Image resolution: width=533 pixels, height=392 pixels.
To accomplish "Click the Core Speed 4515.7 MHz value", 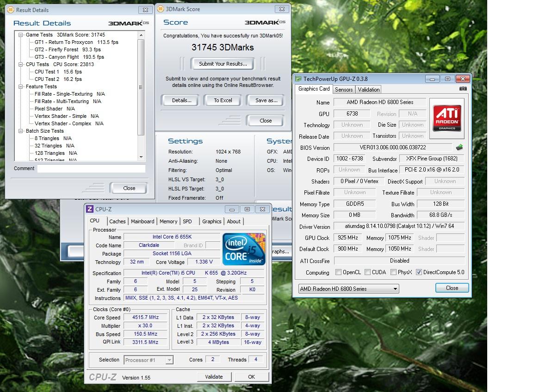I will (145, 317).
